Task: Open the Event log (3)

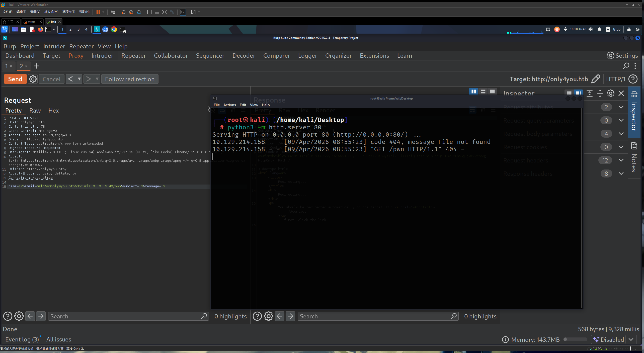Action: (22, 339)
